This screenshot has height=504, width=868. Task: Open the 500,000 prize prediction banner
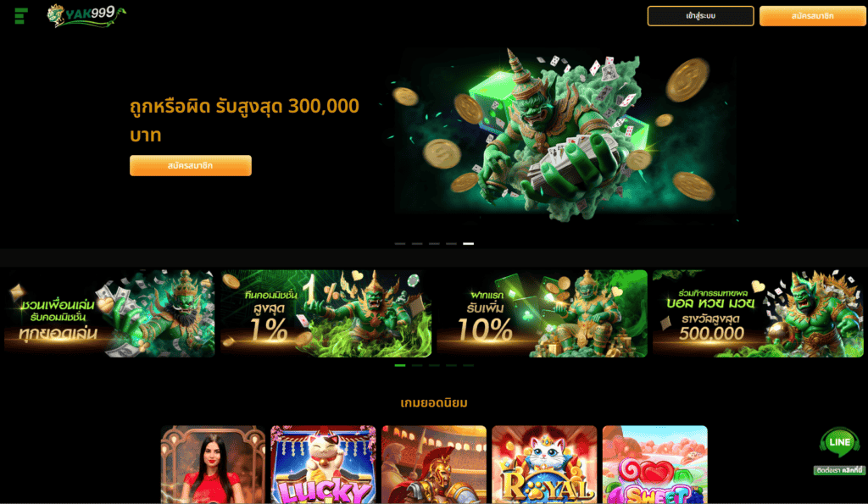tap(758, 313)
